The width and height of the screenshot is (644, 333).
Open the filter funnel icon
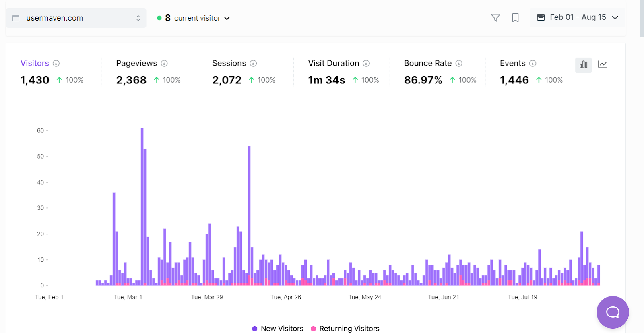[495, 18]
